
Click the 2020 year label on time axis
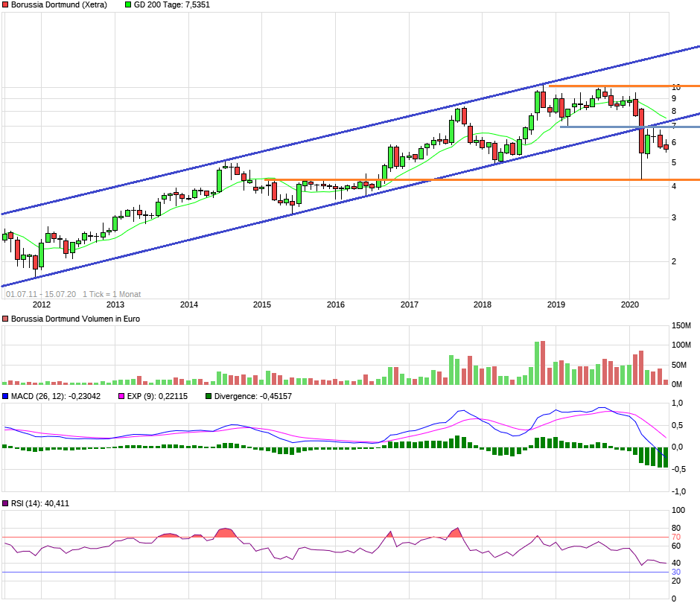pyautogui.click(x=630, y=304)
